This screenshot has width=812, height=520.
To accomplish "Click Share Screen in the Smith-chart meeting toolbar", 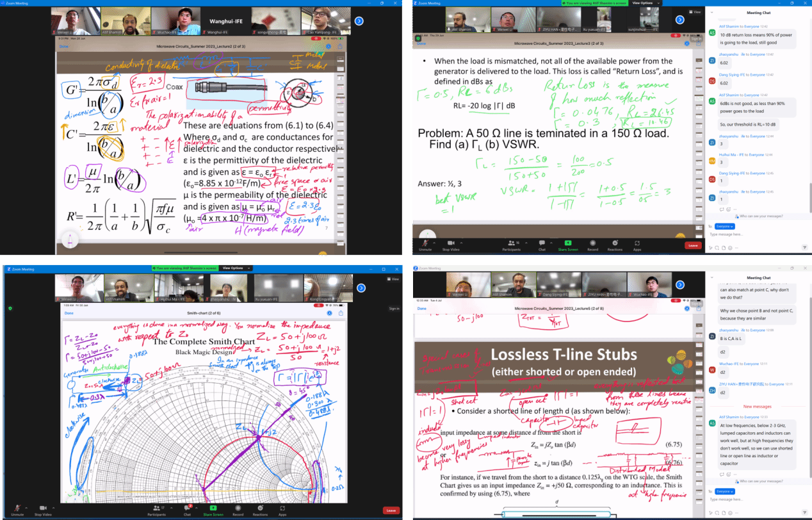I will 213,508.
